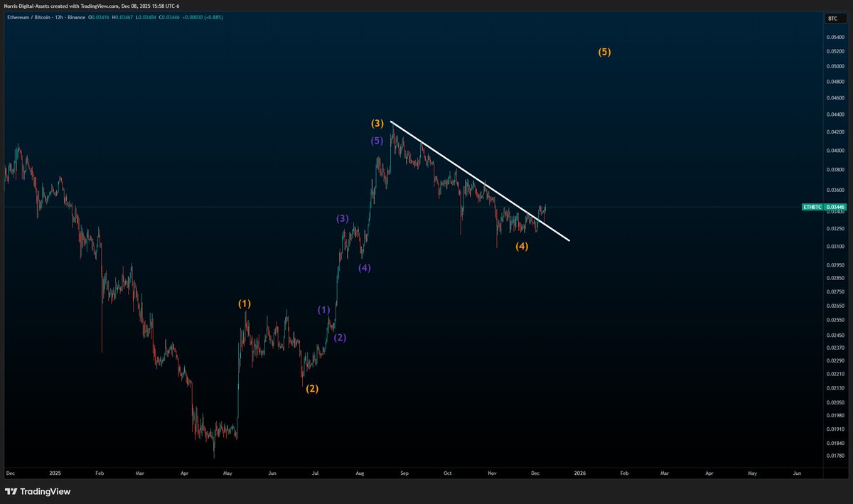This screenshot has width=853, height=504.
Task: Select the orange (3) wave label
Action: [378, 124]
